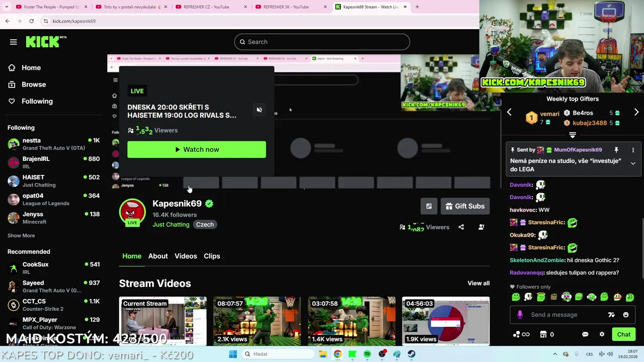
Task: Open the 7TV emote menu
Action: (611, 315)
